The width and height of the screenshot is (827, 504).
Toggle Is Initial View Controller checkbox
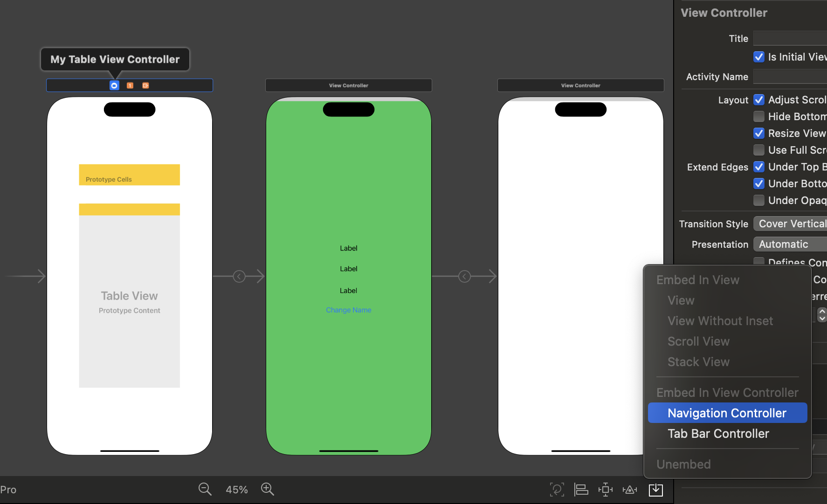click(759, 57)
